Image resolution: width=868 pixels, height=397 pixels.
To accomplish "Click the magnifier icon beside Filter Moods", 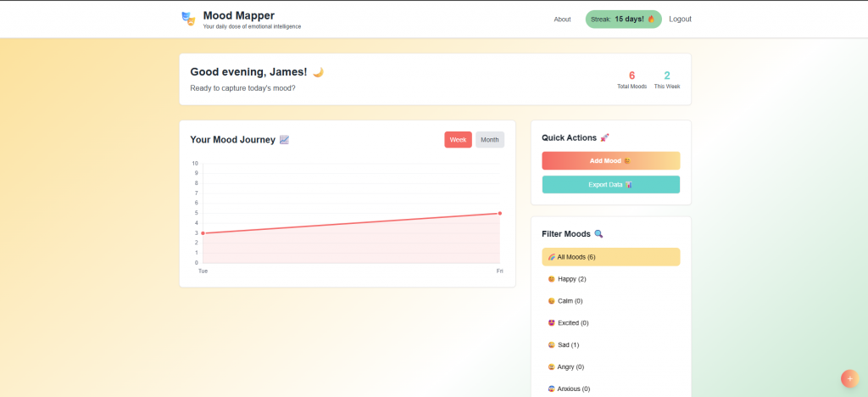I will 598,234.
